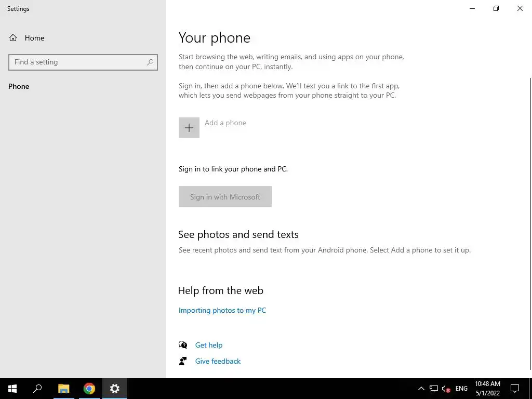Go to Settings Home
The height and width of the screenshot is (399, 532).
pyautogui.click(x=26, y=38)
